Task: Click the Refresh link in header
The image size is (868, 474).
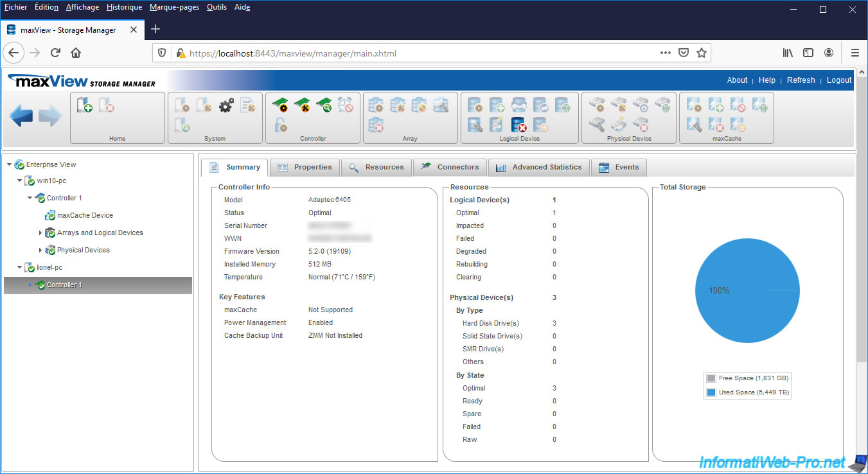Action: [x=801, y=80]
